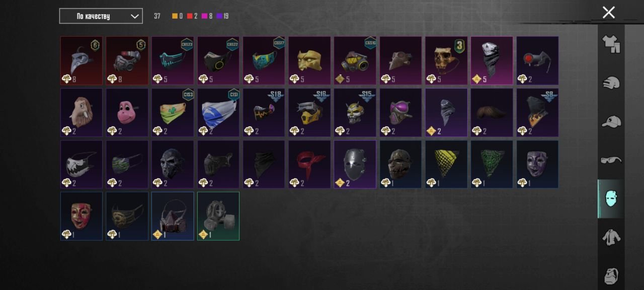644x290 pixels.
Task: Select the helmet category icon
Action: (x=611, y=83)
